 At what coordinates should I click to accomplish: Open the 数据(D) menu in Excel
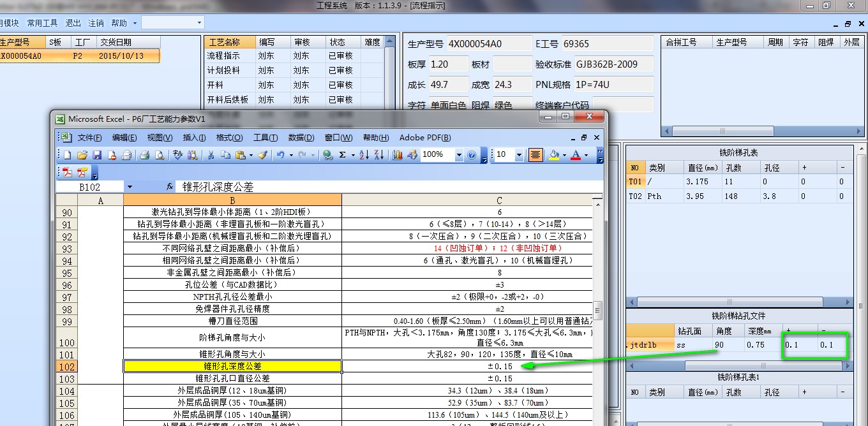301,138
